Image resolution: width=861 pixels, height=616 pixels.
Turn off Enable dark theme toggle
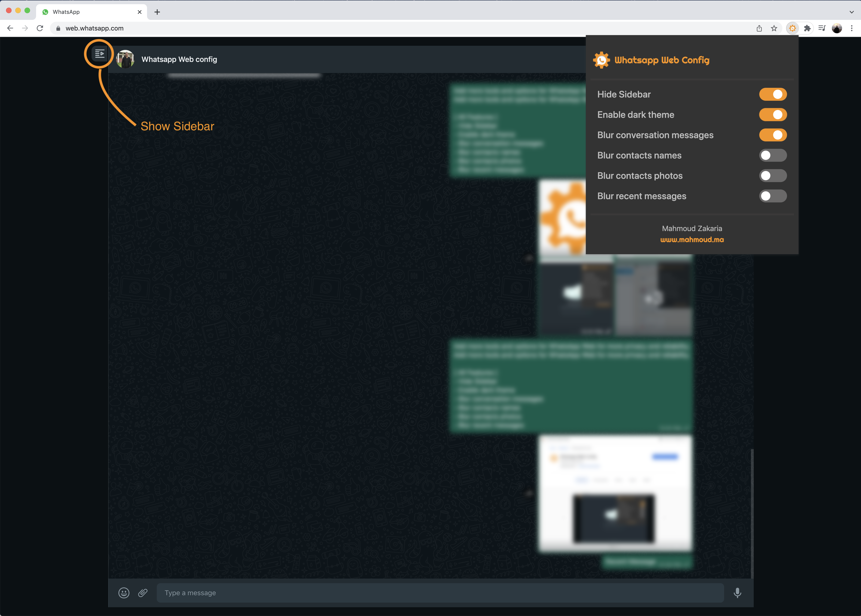pyautogui.click(x=773, y=115)
